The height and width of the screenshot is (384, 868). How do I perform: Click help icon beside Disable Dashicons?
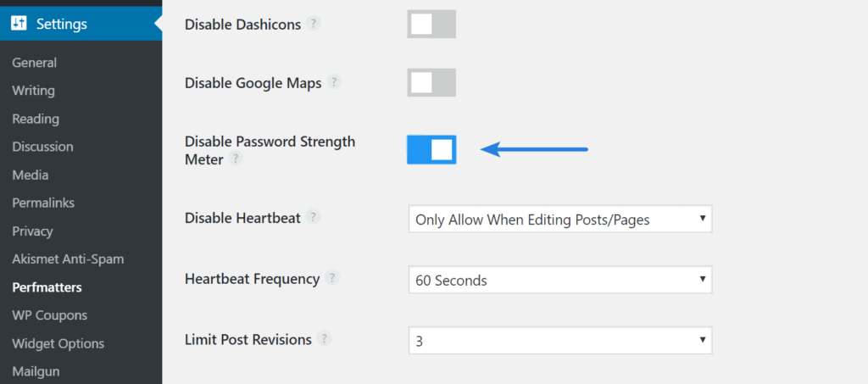coord(314,24)
